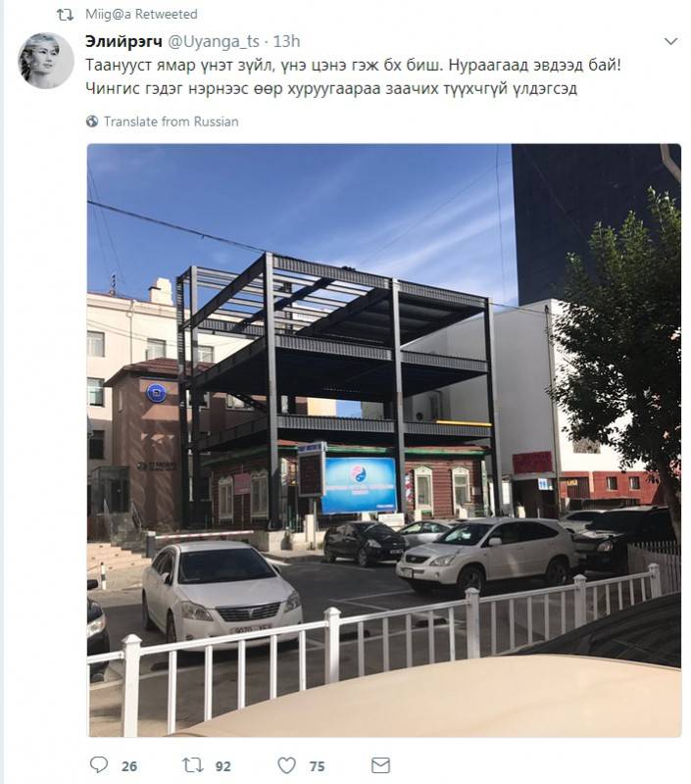Image resolution: width=691 pixels, height=784 pixels.
Task: Open the attached building photo
Action: 384,440
